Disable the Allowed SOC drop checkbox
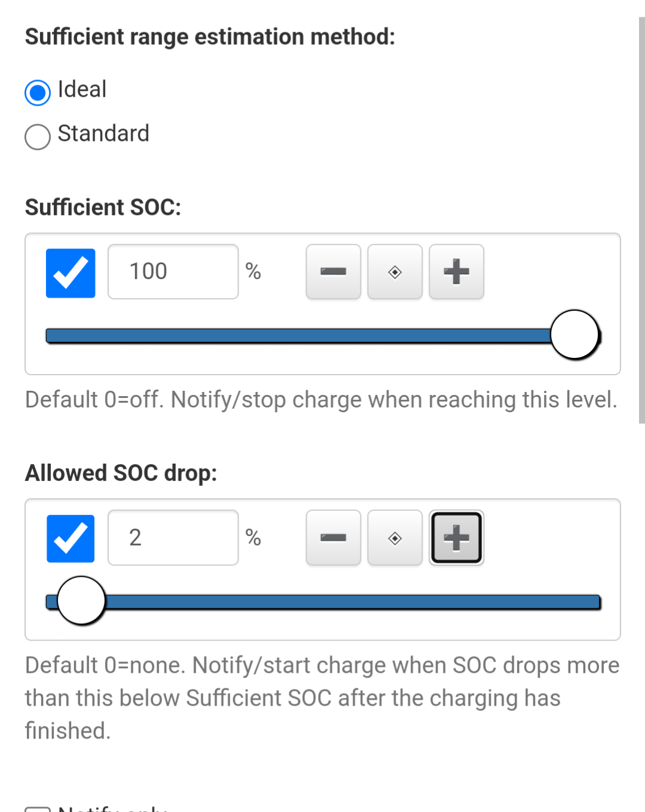 click(x=70, y=538)
